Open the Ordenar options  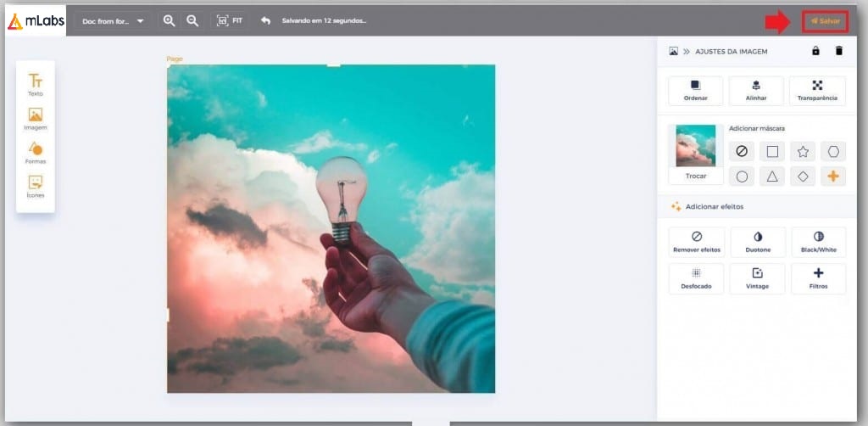pyautogui.click(x=696, y=91)
